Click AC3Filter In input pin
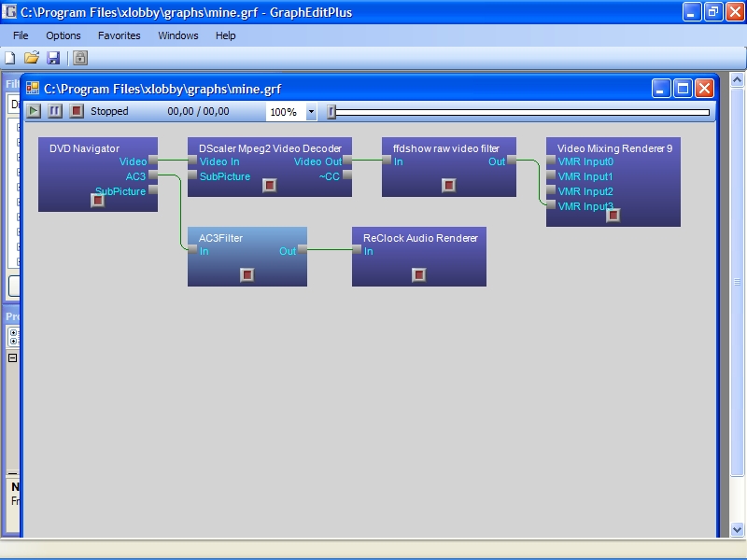 pyautogui.click(x=192, y=249)
